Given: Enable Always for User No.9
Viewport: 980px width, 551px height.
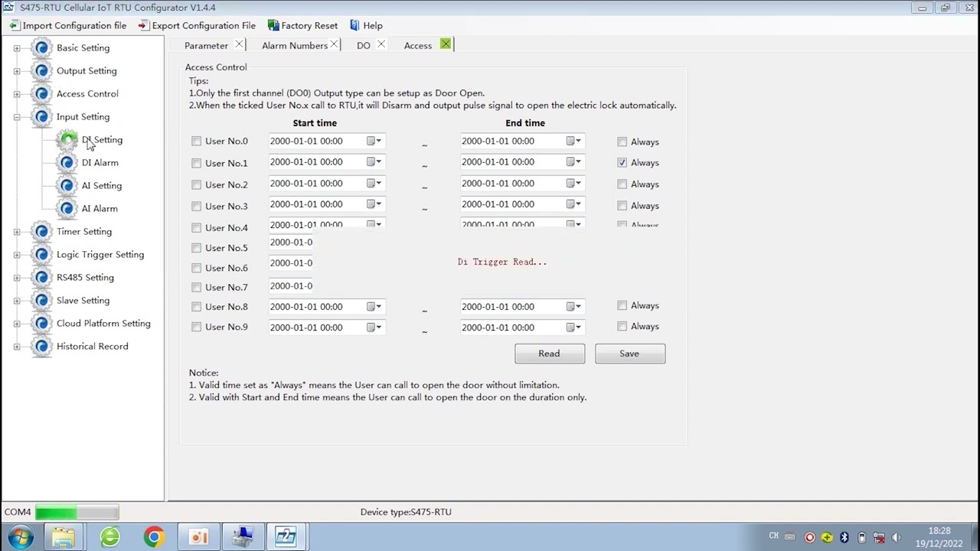Looking at the screenshot, I should 622,326.
